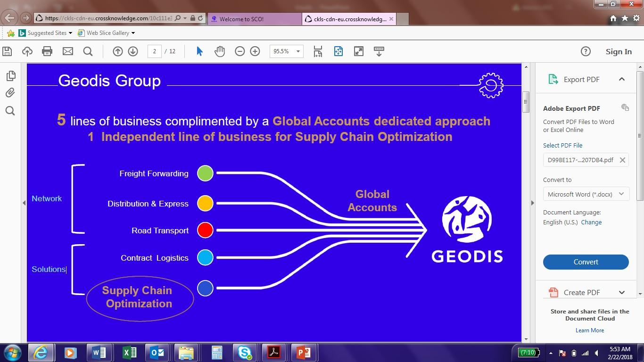The width and height of the screenshot is (644, 362).
Task: Zoom in with the plus button
Action: pyautogui.click(x=255, y=51)
